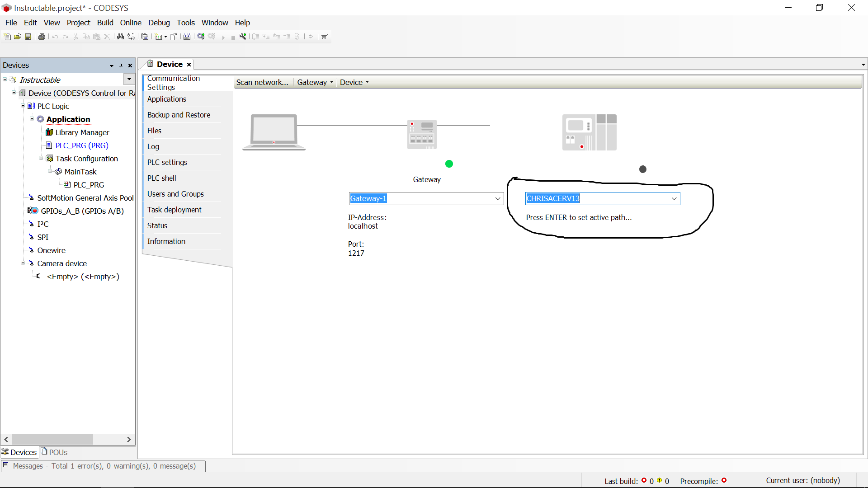Click the wrench icon with green indicator
Screen dimensions: 868x488
(x=243, y=37)
